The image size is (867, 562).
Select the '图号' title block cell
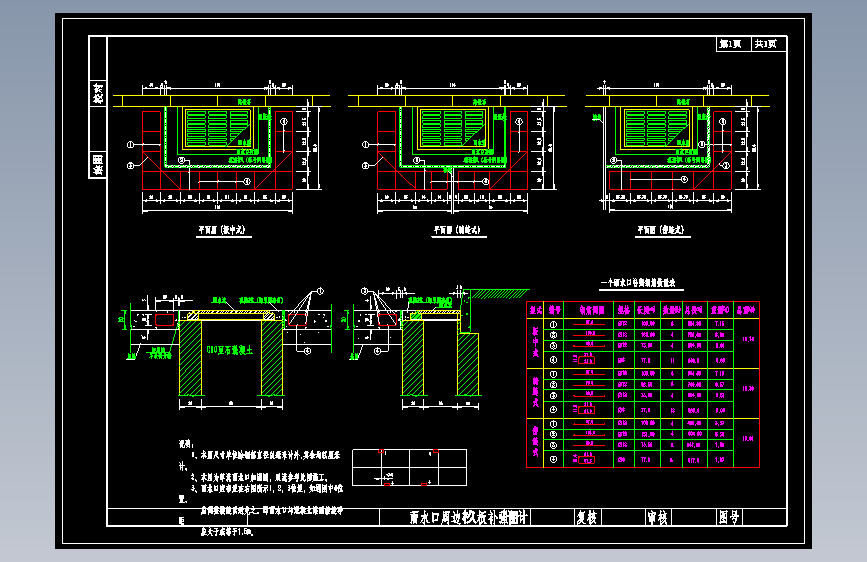729,517
